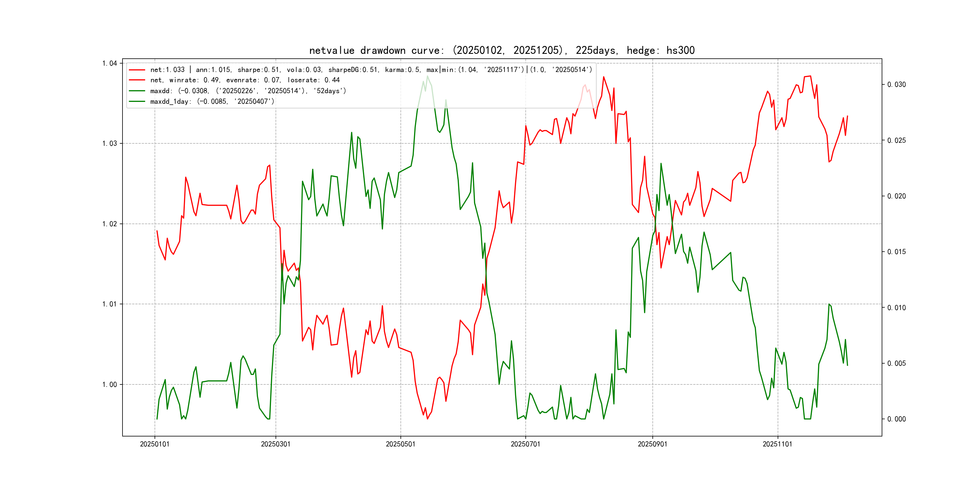Click green swatch beside maxdd legend entry
The width and height of the screenshot is (980, 490).
point(137,91)
